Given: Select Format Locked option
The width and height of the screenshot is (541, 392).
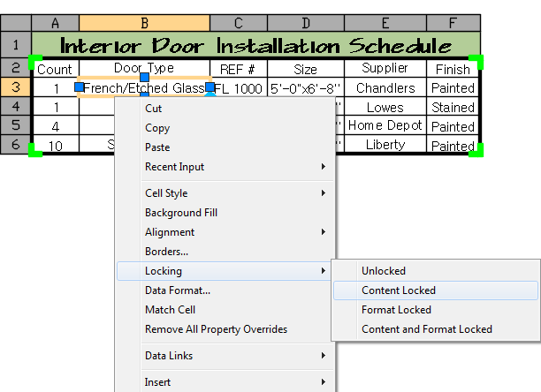Looking at the screenshot, I should pos(396,310).
